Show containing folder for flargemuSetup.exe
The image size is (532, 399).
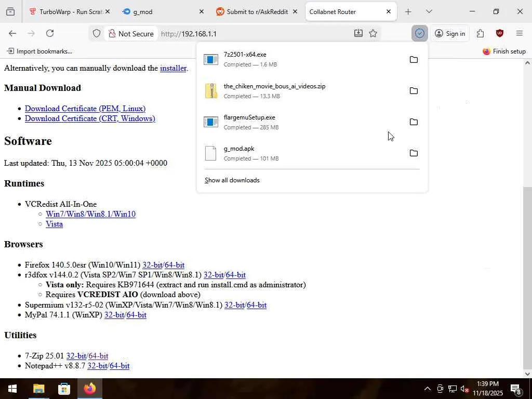click(414, 122)
